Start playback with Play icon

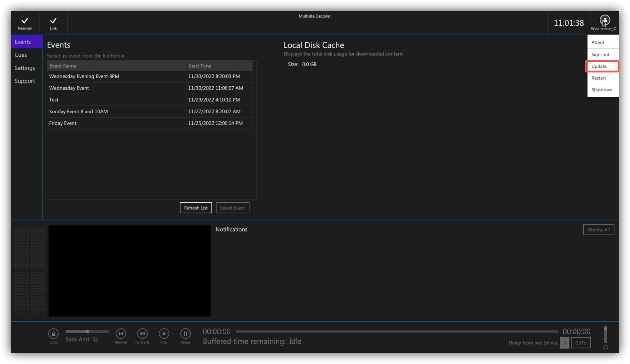pyautogui.click(x=164, y=333)
